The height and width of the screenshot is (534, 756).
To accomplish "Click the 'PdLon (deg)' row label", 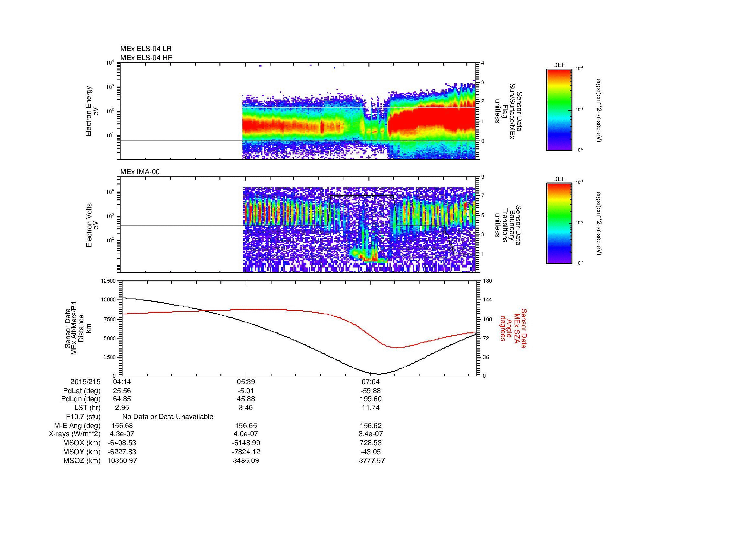I will pyautogui.click(x=82, y=399).
